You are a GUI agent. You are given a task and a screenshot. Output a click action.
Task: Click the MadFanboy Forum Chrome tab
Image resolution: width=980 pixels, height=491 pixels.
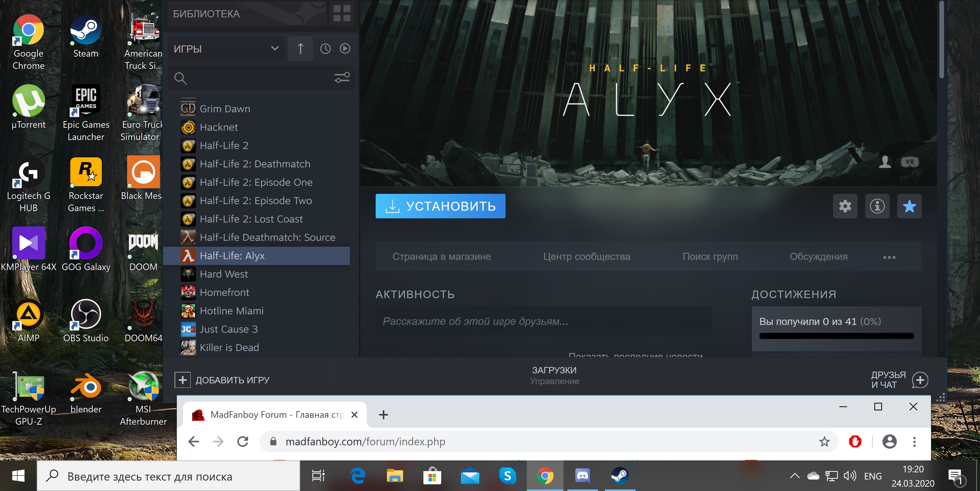(x=275, y=414)
